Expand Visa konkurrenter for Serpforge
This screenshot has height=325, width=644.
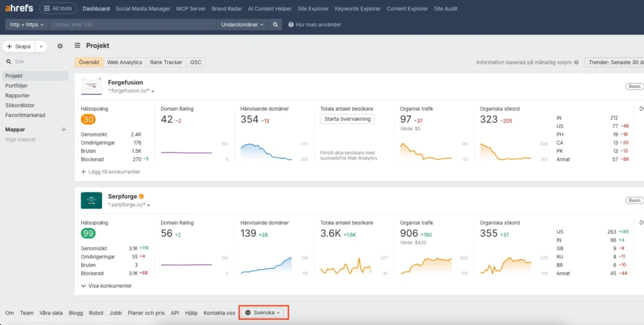(x=106, y=285)
